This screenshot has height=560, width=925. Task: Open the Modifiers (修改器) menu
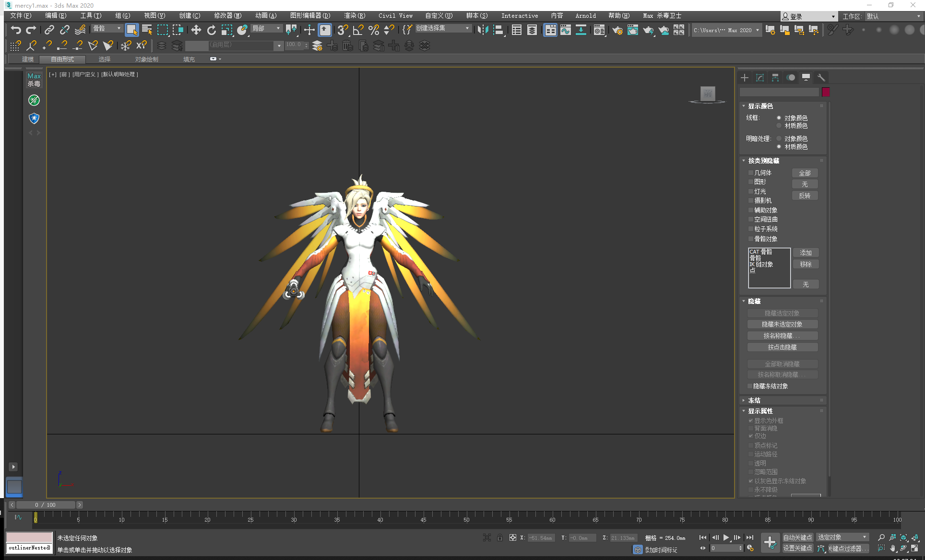[227, 16]
